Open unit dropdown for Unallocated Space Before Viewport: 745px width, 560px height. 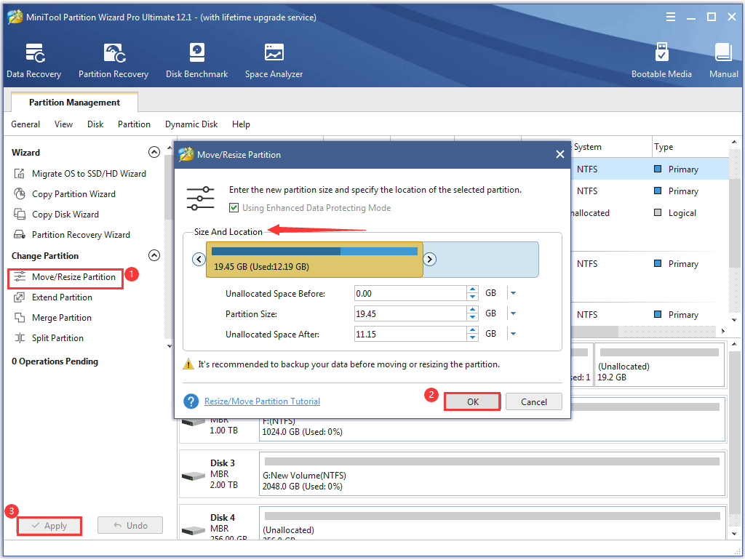(x=513, y=294)
